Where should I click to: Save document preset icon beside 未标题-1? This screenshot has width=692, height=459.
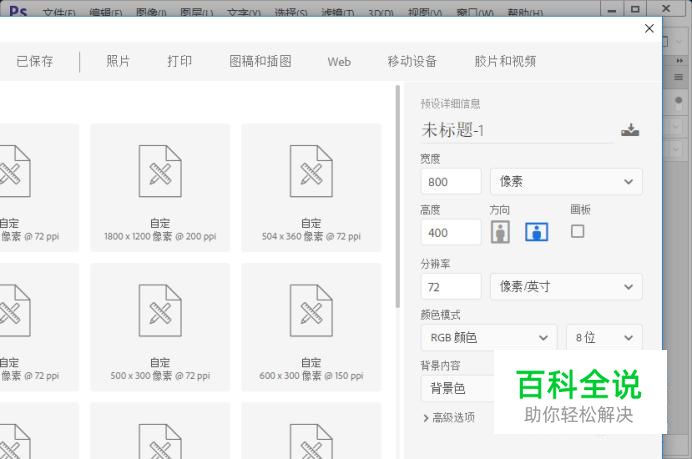click(x=630, y=130)
